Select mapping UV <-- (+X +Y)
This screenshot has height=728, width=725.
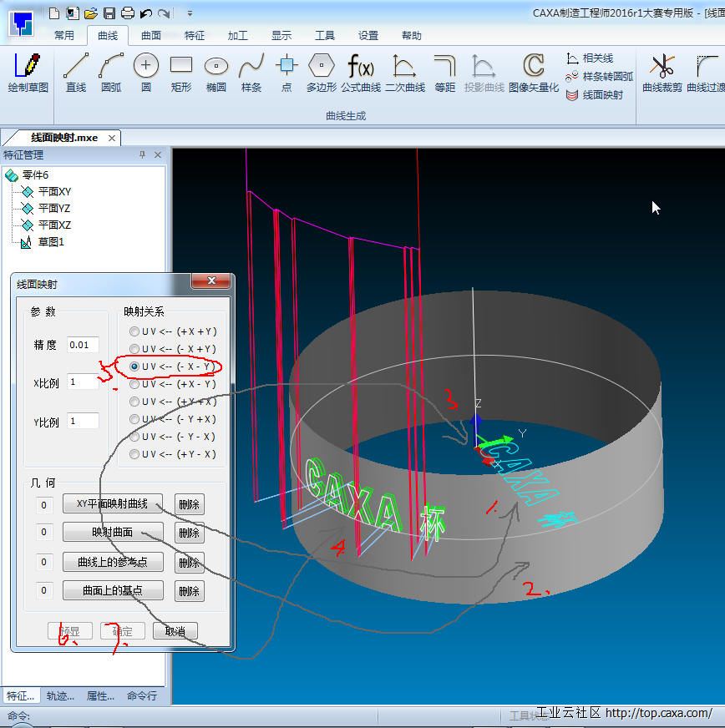pos(134,331)
